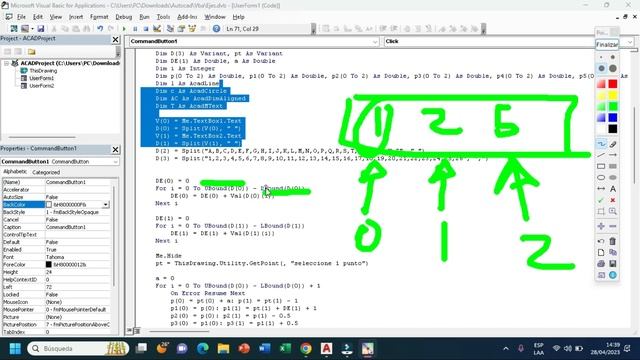Screen dimensions: 640x360
Task: Select the outlined rectangle tool in the annotation palette
Action: click(x=601, y=166)
